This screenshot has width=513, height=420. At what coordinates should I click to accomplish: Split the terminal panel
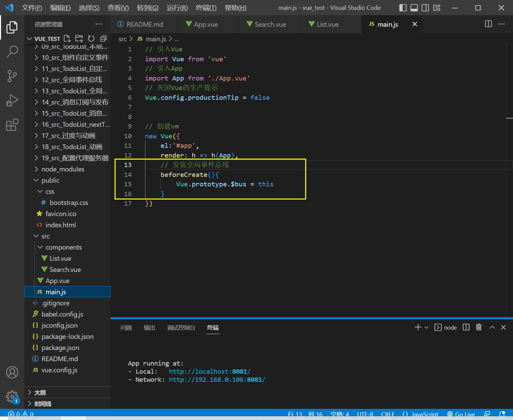[x=466, y=327]
